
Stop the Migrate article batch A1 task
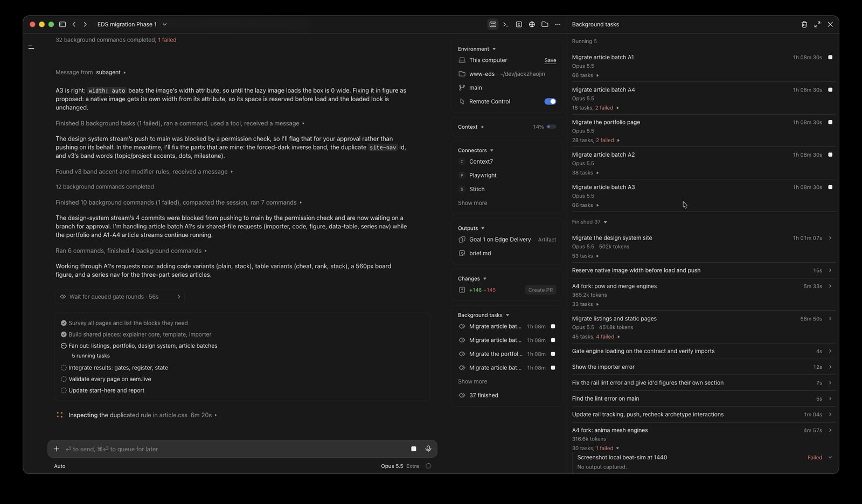click(x=830, y=57)
